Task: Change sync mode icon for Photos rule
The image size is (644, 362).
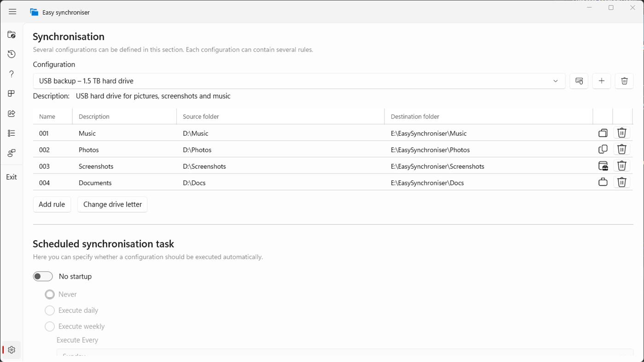Action: pos(603,149)
